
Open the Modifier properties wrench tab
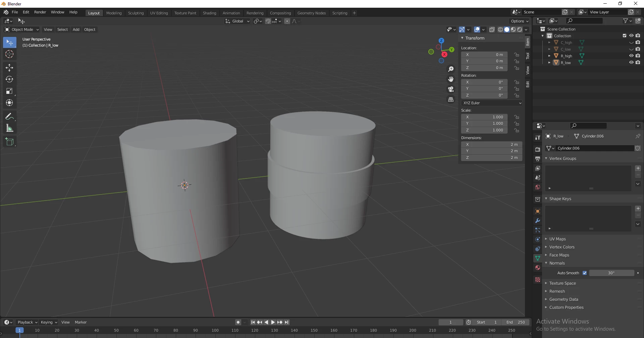coord(538,221)
